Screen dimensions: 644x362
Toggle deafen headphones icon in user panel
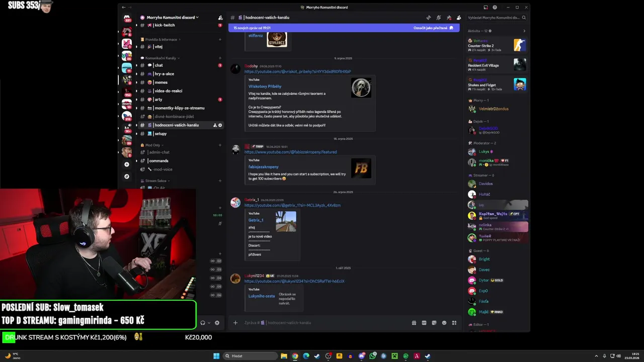[x=202, y=323]
